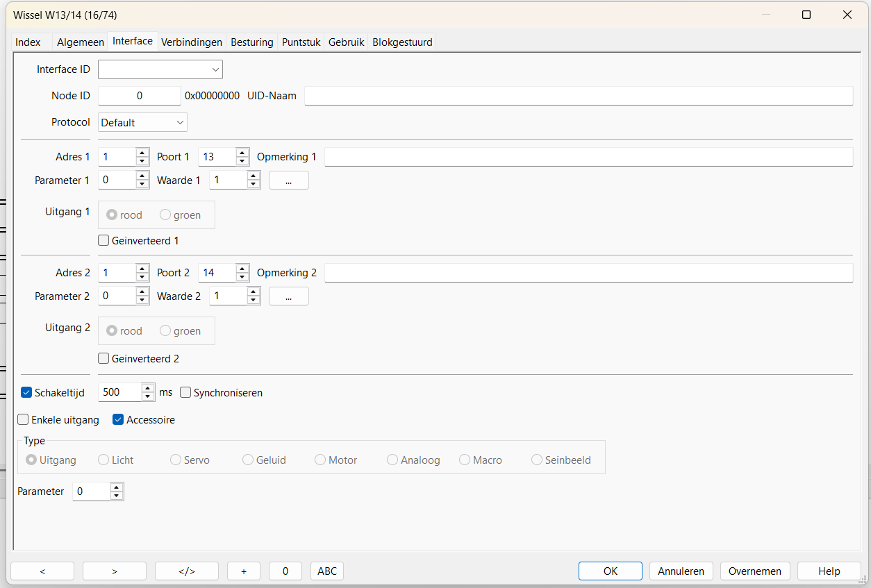Select the Seinbeeld type radio button
The height and width of the screenshot is (588, 871).
pos(537,460)
